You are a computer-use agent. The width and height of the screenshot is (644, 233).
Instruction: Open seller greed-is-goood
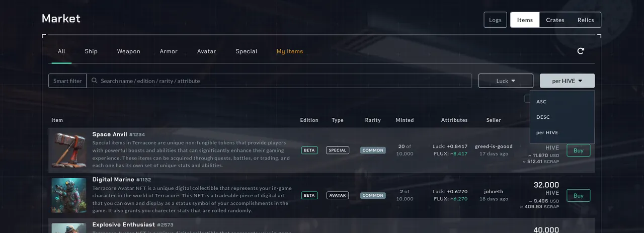[x=494, y=146]
